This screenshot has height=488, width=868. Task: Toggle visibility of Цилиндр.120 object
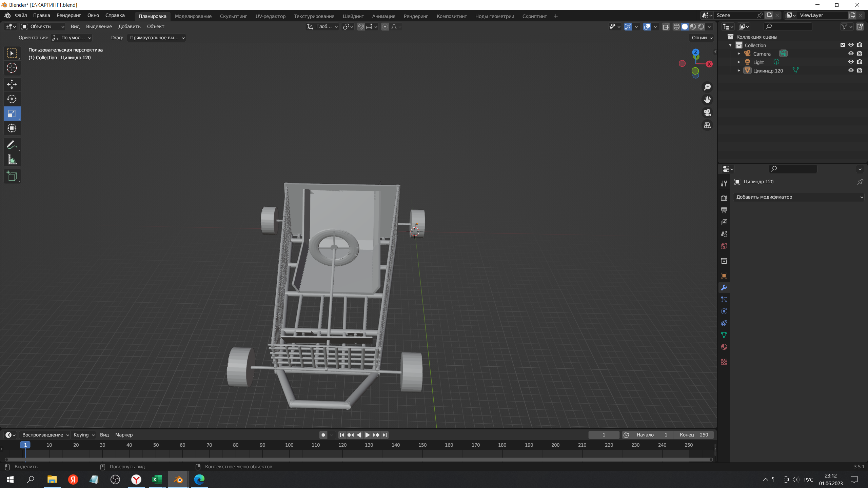pos(851,70)
